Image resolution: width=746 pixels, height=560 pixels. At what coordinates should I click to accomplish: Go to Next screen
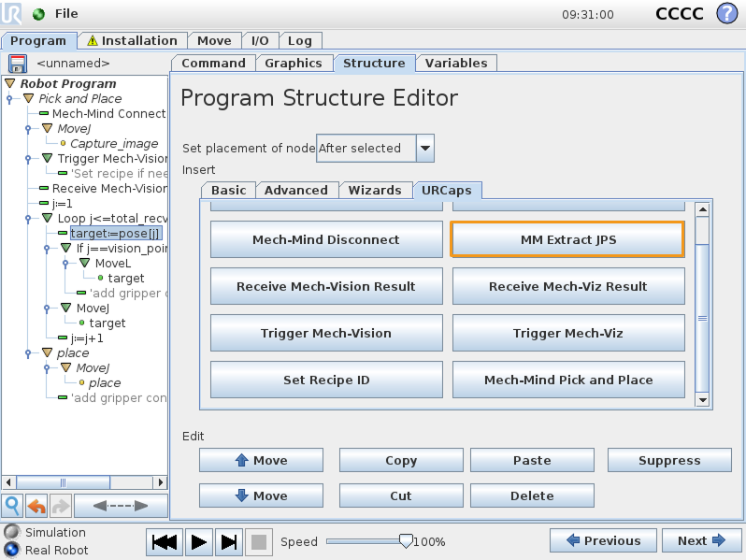coord(701,540)
